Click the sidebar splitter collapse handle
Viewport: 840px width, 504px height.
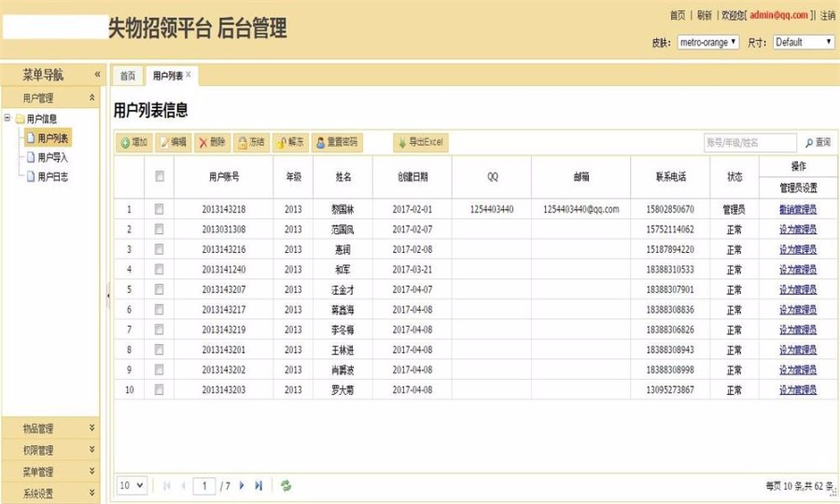point(107,295)
